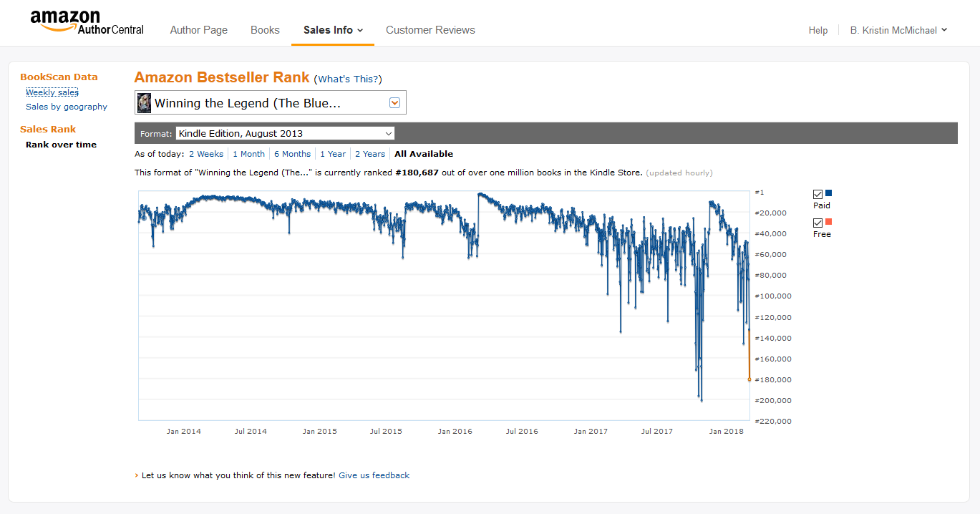The image size is (980, 514).
Task: Click the Jul 2016 axis label
Action: pos(522,431)
